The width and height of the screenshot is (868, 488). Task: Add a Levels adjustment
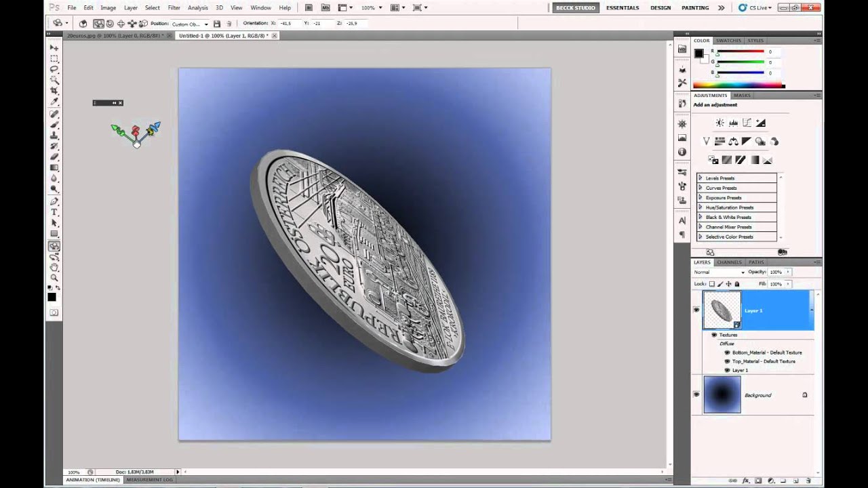point(733,123)
